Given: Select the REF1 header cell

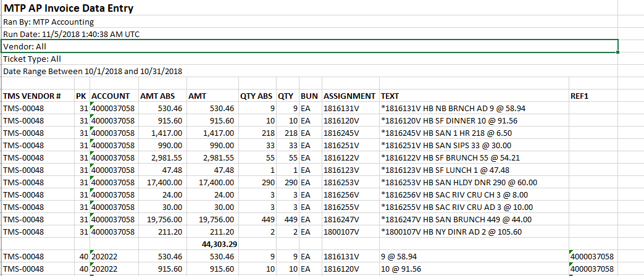Looking at the screenshot, I should click(x=580, y=96).
